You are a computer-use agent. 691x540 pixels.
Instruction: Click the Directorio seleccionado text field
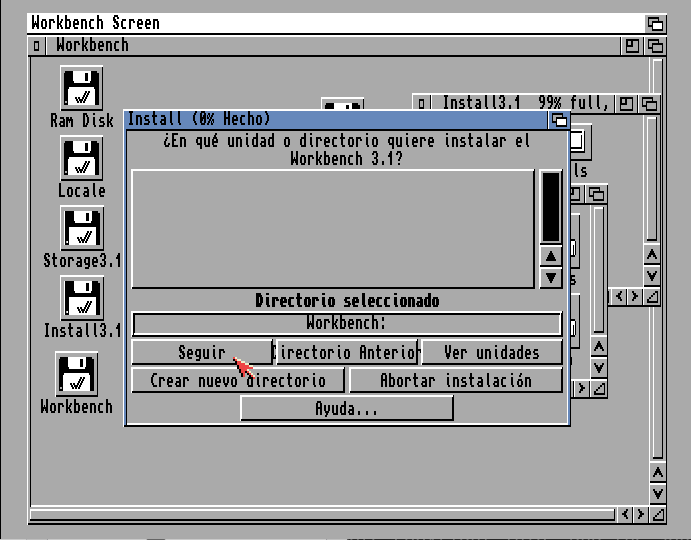[x=346, y=324]
